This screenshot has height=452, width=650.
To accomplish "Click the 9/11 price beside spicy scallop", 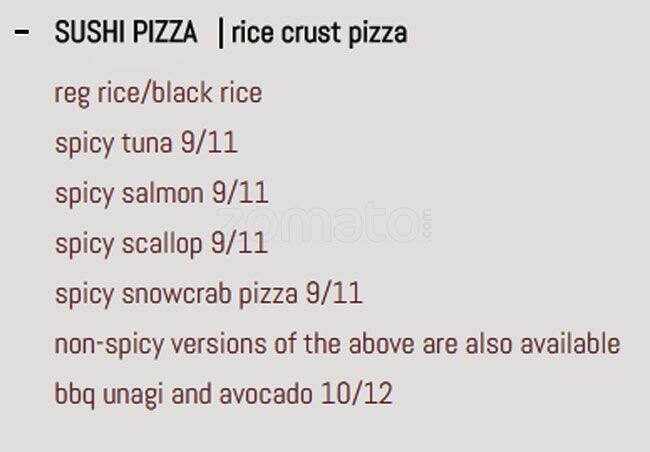I will 239,243.
